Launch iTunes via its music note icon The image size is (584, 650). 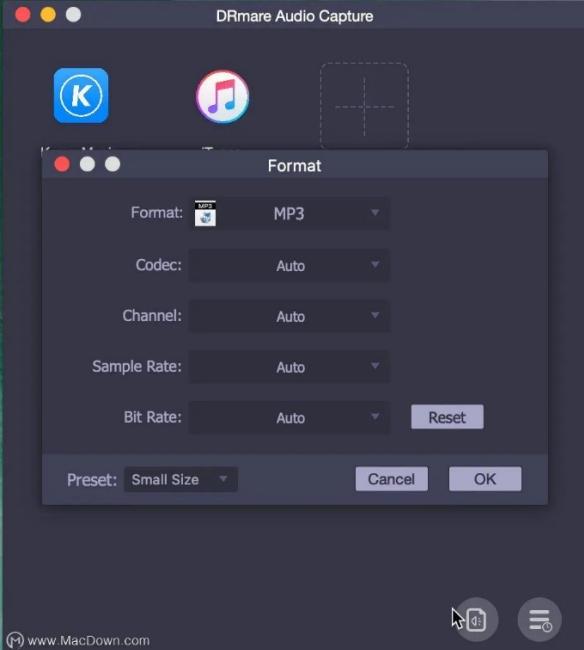tap(223, 97)
